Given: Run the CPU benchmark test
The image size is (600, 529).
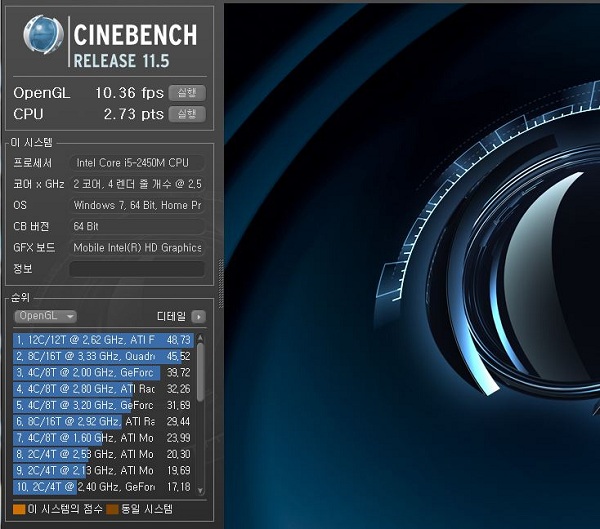Looking at the screenshot, I should coord(187,114).
